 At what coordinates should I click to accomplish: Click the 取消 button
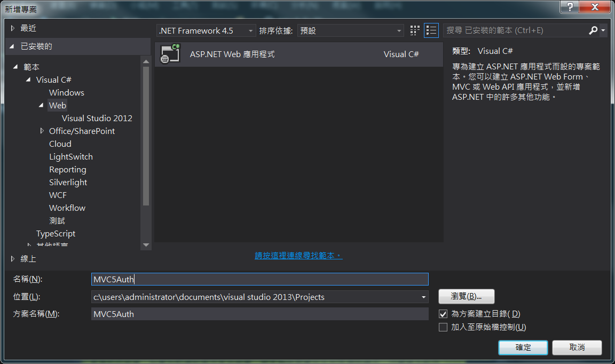577,347
